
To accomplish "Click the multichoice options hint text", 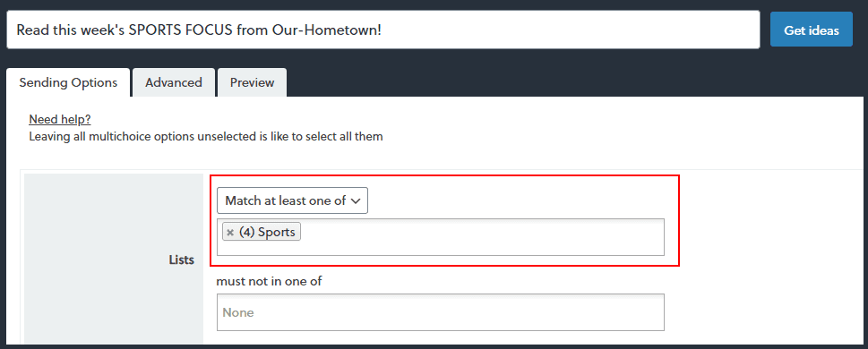I will point(206,136).
